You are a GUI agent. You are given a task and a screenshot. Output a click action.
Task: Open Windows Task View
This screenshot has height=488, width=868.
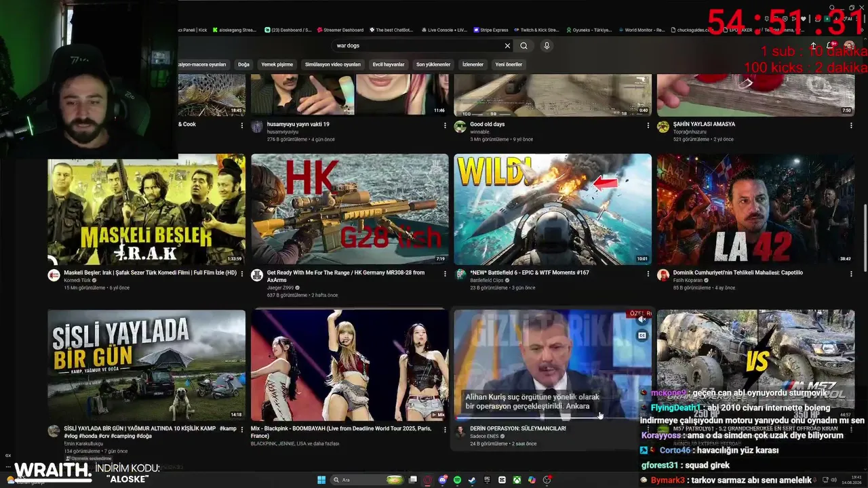413,480
